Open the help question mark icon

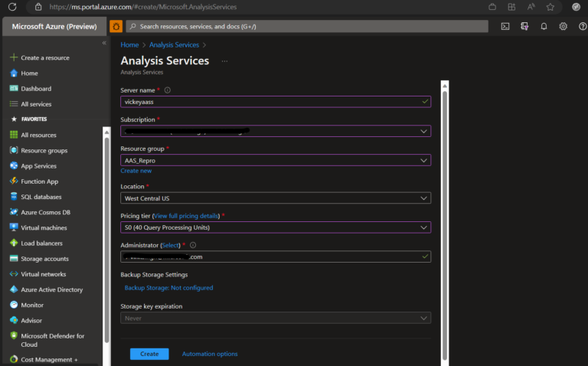[x=583, y=26]
